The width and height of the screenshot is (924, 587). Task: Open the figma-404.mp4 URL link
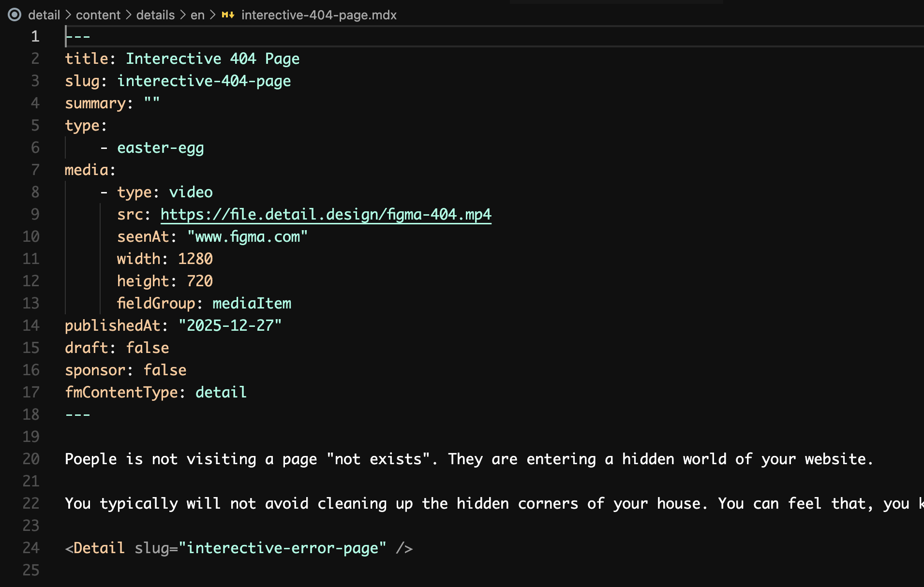pyautogui.click(x=326, y=214)
